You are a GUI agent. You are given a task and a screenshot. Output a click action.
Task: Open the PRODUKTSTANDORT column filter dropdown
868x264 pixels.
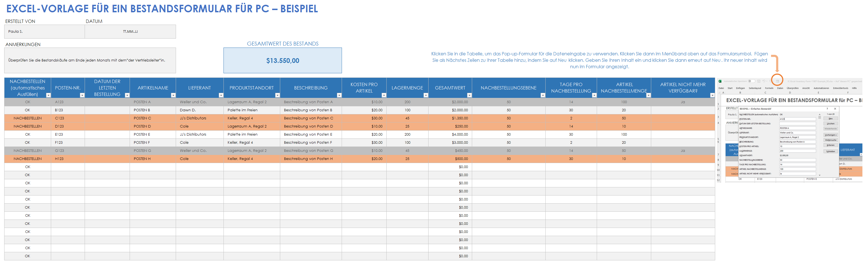point(277,95)
